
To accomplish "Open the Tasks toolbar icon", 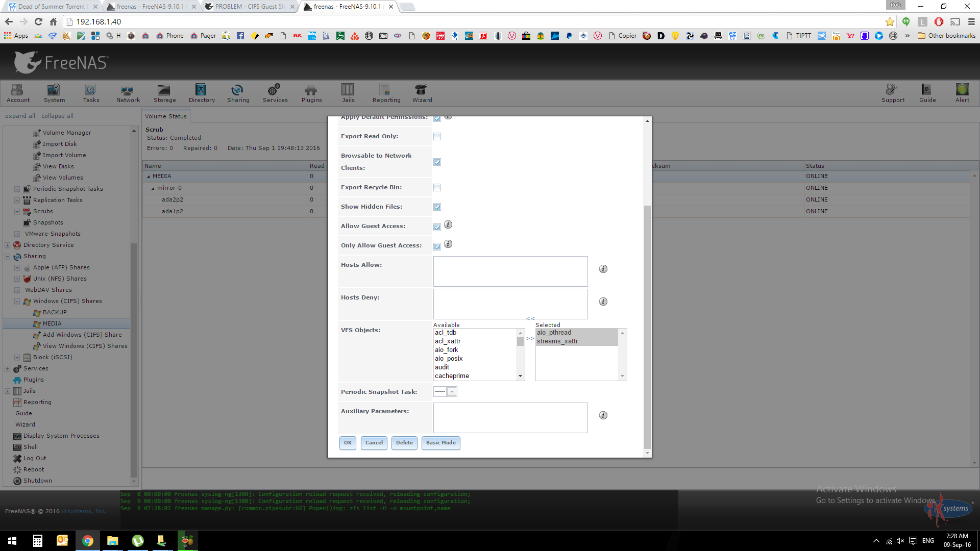I will click(91, 93).
